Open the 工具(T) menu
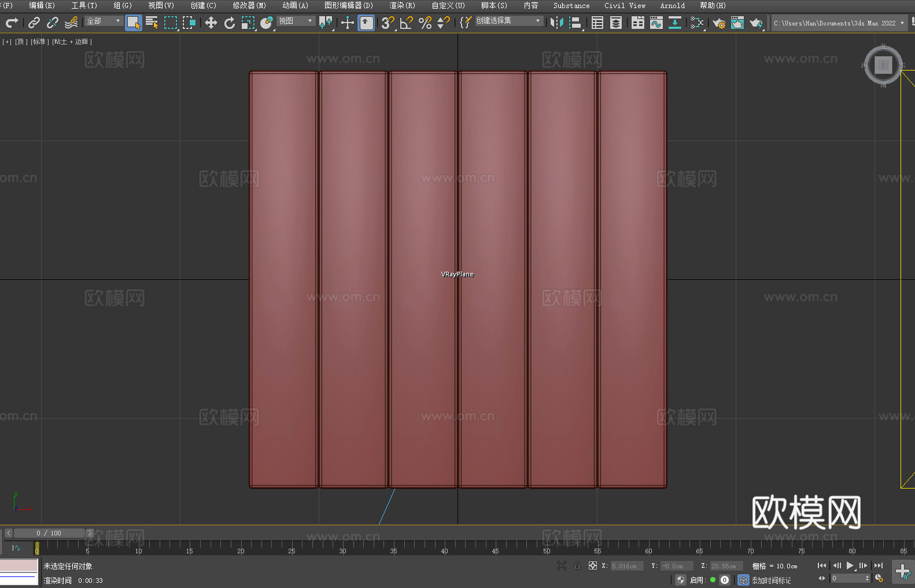 click(x=84, y=5)
